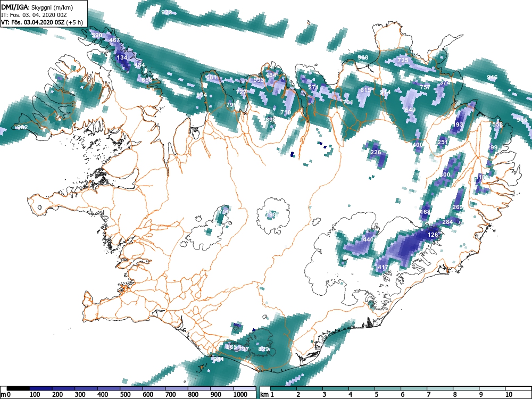Click the map value 725

(x=403, y=60)
